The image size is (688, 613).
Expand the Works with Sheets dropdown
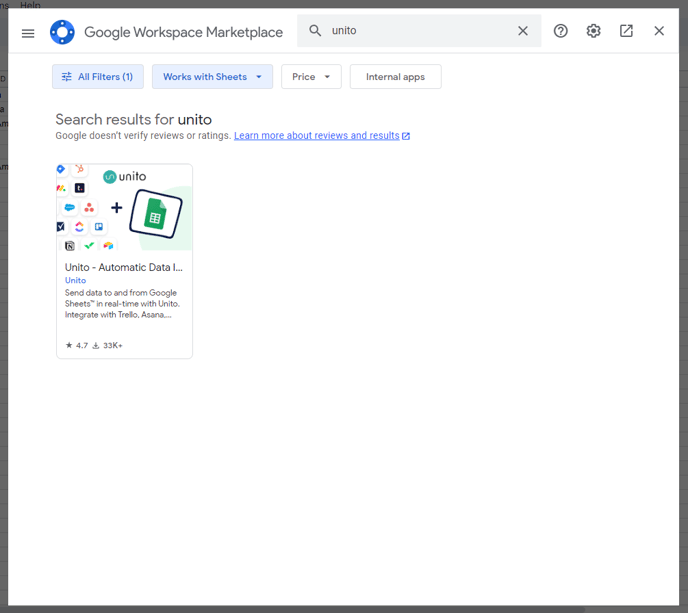212,77
